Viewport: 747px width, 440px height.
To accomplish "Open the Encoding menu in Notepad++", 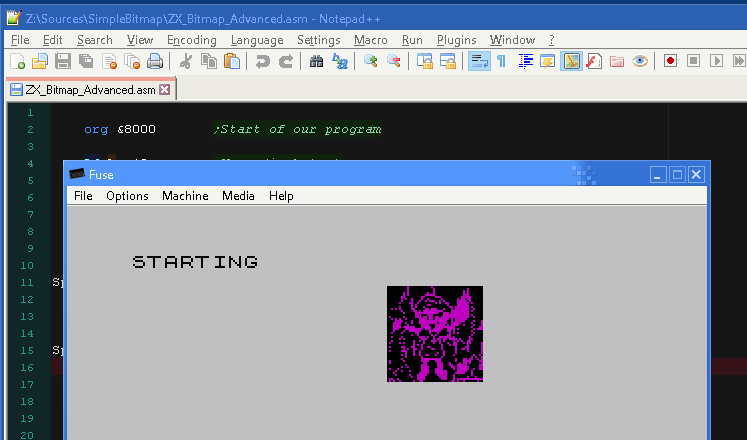I will pos(191,40).
